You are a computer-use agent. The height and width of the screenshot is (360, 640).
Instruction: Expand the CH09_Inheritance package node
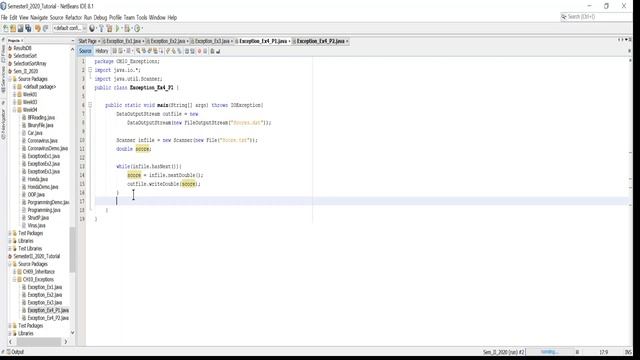(x=14, y=272)
